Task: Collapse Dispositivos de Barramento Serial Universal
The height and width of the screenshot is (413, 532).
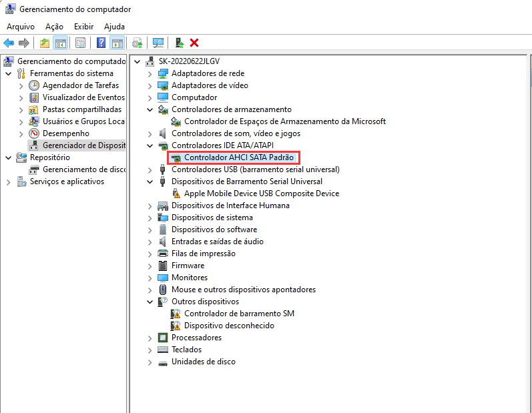Action: click(150, 181)
